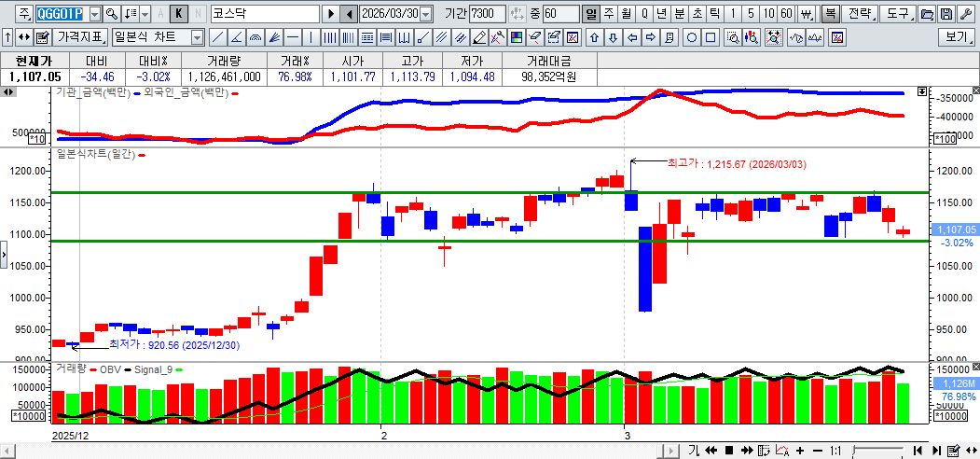Toggle the K market selector button
The image size is (980, 459).
(177, 14)
